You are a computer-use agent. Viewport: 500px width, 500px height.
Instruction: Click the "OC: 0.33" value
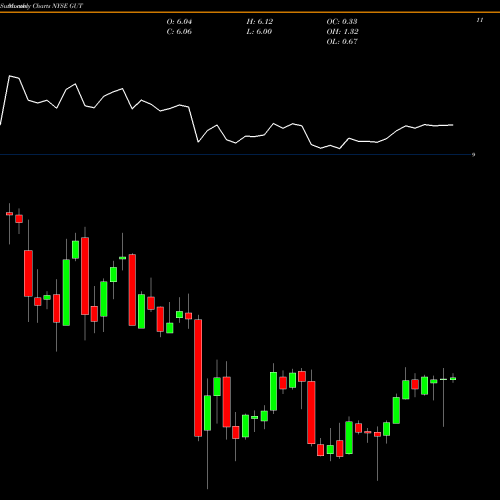click(x=342, y=22)
